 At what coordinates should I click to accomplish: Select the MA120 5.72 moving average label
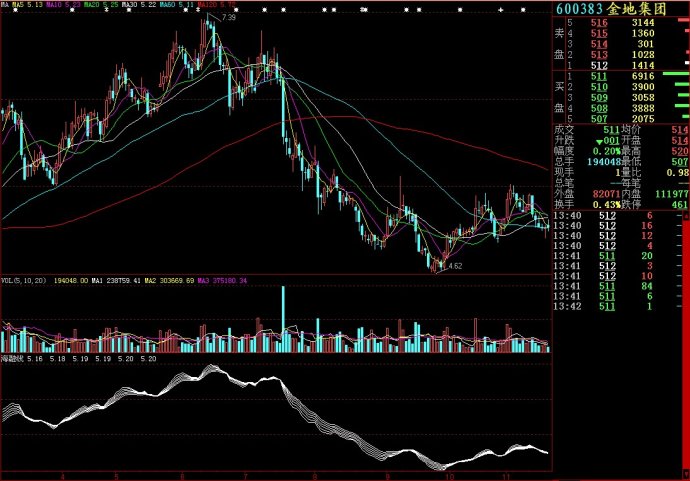tap(216, 5)
